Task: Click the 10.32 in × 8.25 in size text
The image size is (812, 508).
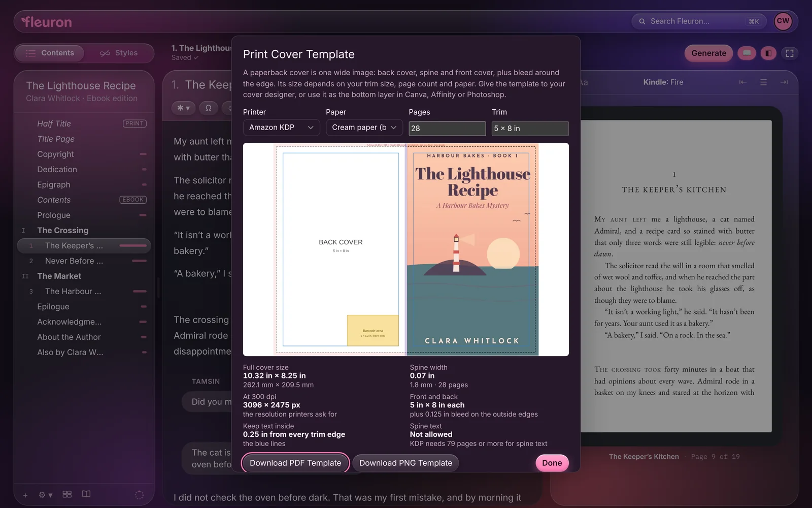Action: click(x=275, y=376)
